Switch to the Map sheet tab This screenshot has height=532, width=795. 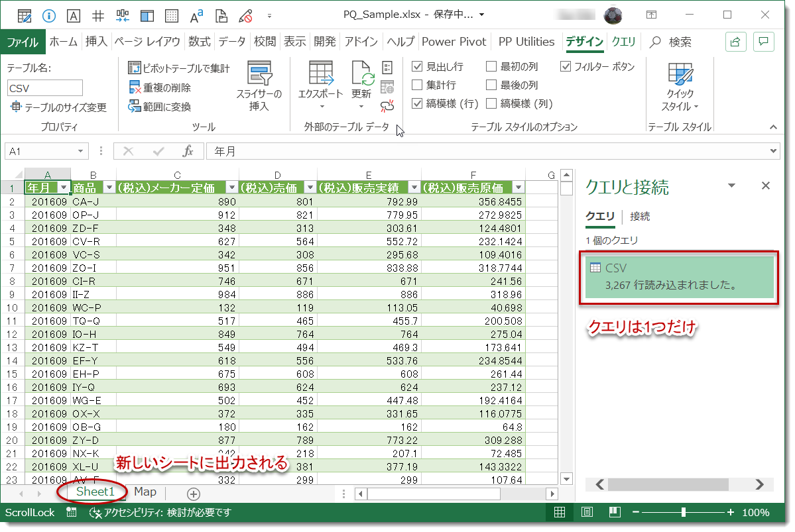tap(144, 492)
